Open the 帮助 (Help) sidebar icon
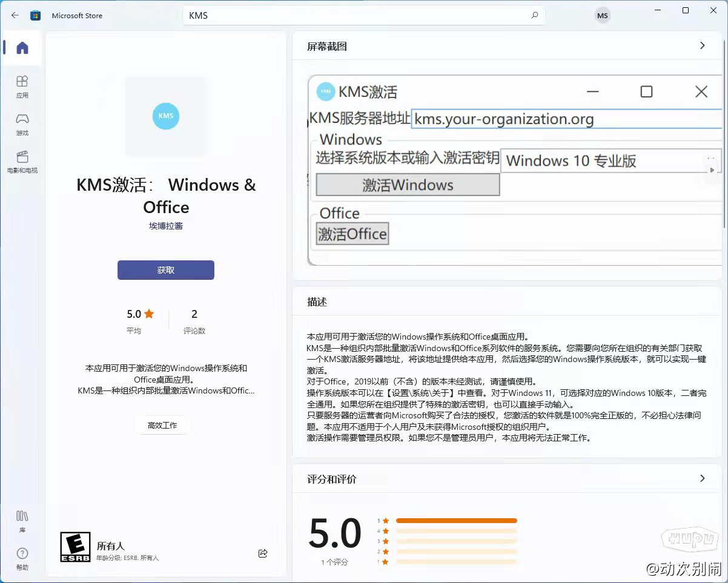728x583 pixels. tap(22, 559)
